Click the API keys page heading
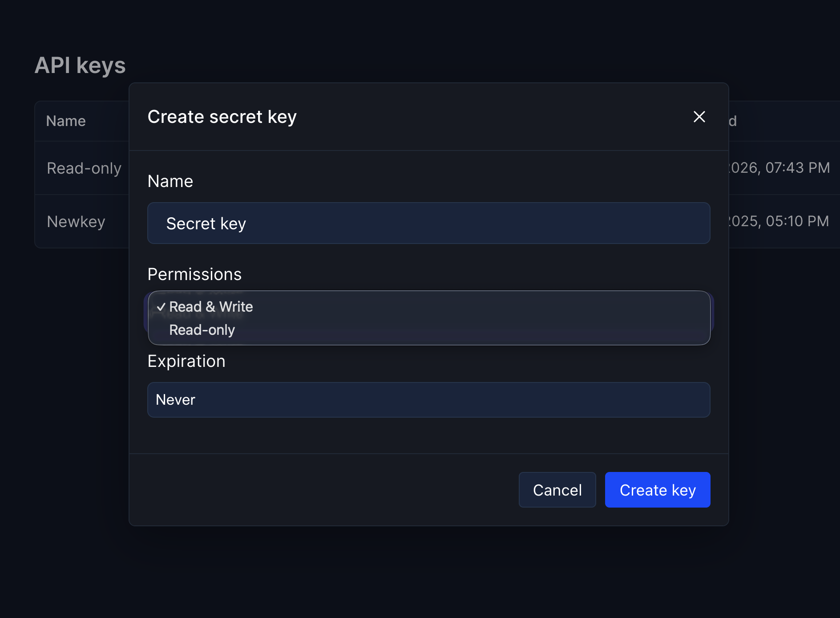The image size is (840, 618). 81,65
